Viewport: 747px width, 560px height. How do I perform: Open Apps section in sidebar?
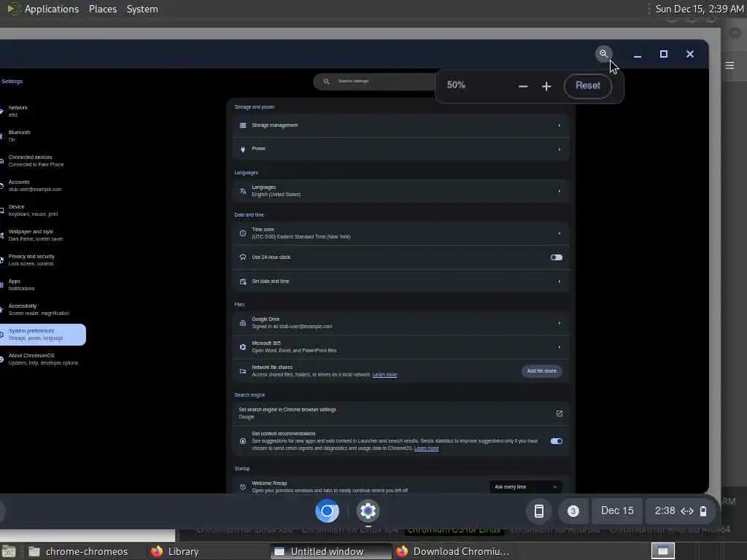click(42, 284)
